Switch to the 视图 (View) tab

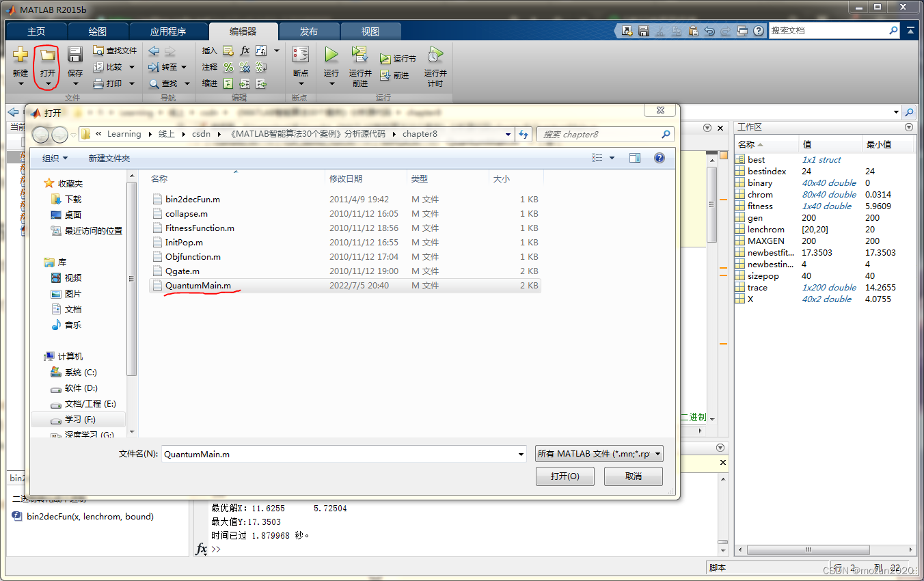coord(370,31)
